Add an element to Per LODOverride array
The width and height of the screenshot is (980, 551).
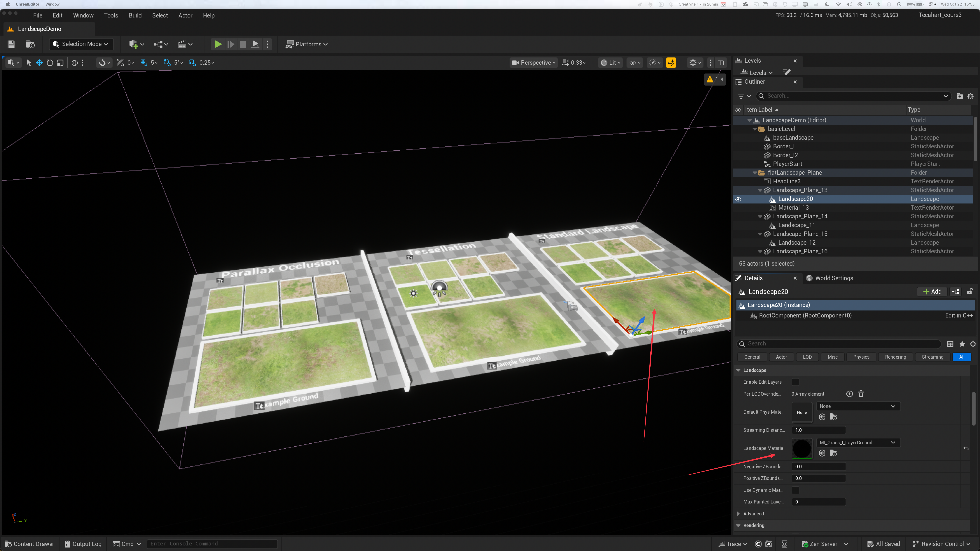point(849,394)
